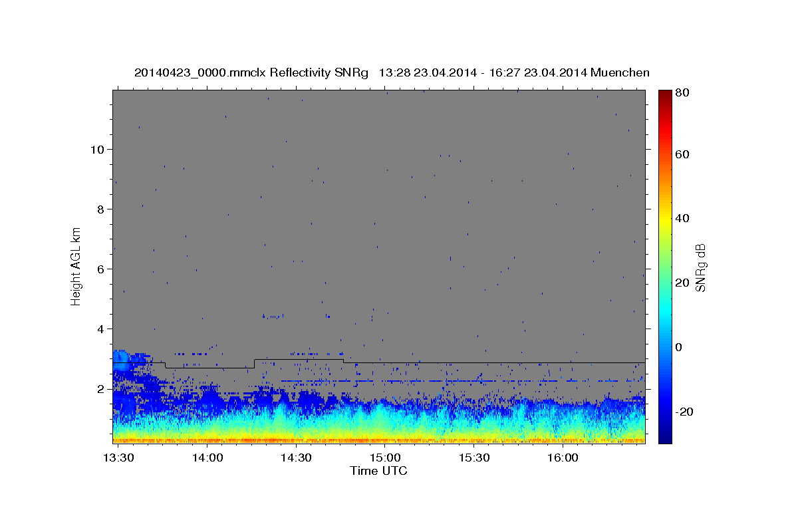Screen dimensions: 798x532
Task: Click the 'Time UTC' axis label
Action: (378, 471)
